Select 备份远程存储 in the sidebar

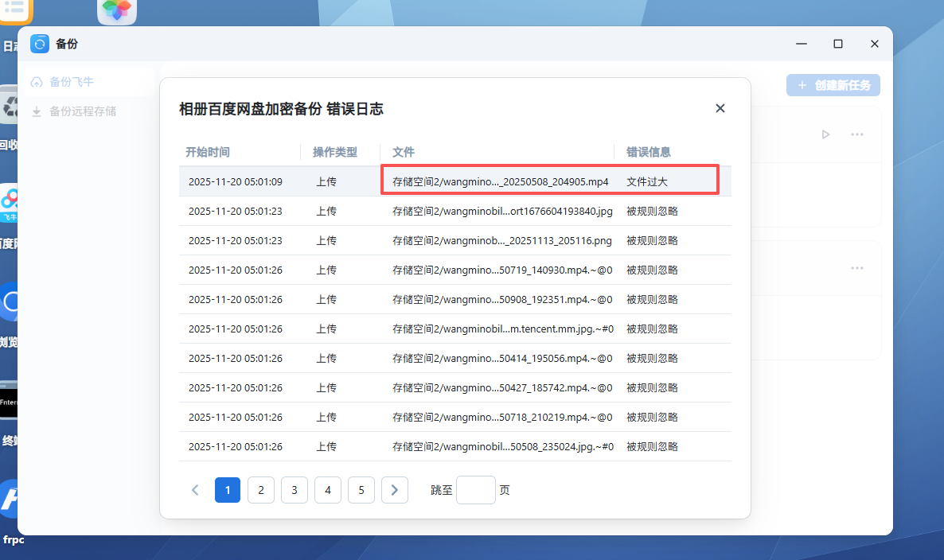(82, 111)
